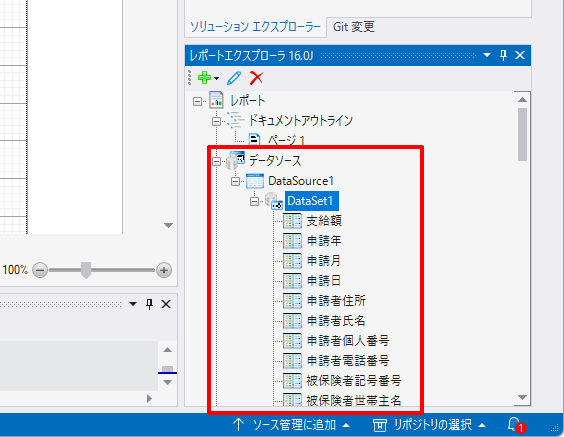Collapse the DataSet1 node
The width and height of the screenshot is (564, 437).
coord(254,201)
